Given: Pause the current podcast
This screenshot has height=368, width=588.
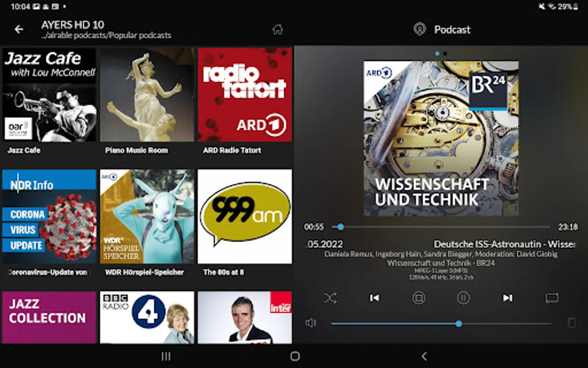Looking at the screenshot, I should (x=463, y=298).
